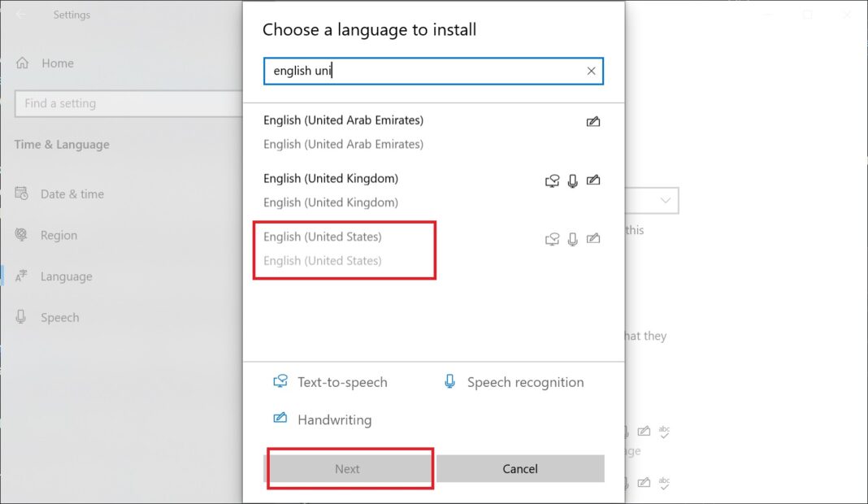Click handwriting icon for English (United Arab Emirates)

(593, 122)
